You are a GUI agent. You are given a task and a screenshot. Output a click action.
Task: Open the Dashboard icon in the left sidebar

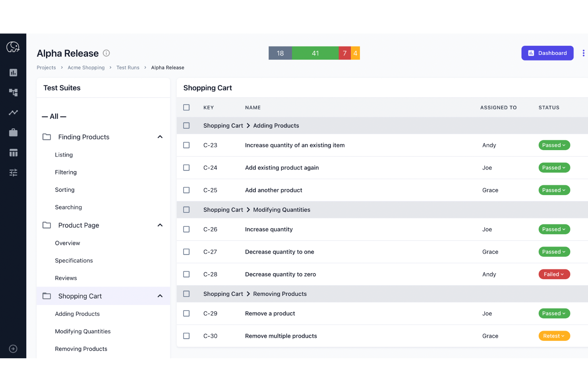[13, 73]
